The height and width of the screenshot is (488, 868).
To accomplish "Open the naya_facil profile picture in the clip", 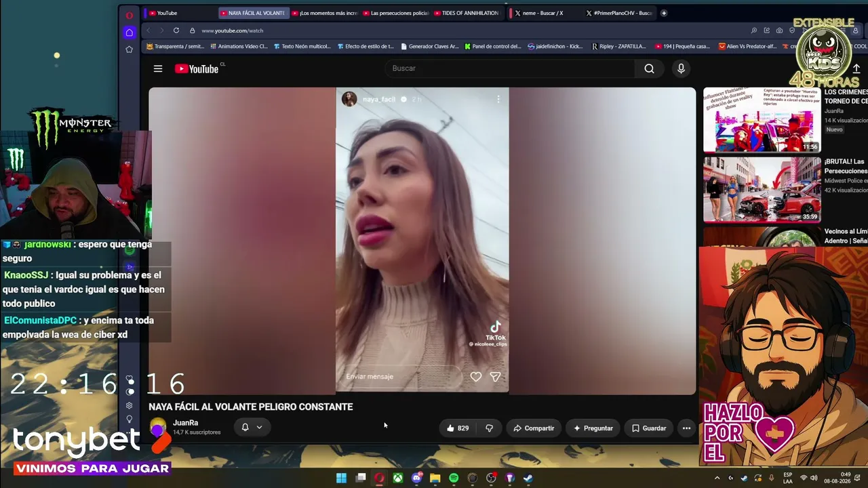I will point(349,99).
